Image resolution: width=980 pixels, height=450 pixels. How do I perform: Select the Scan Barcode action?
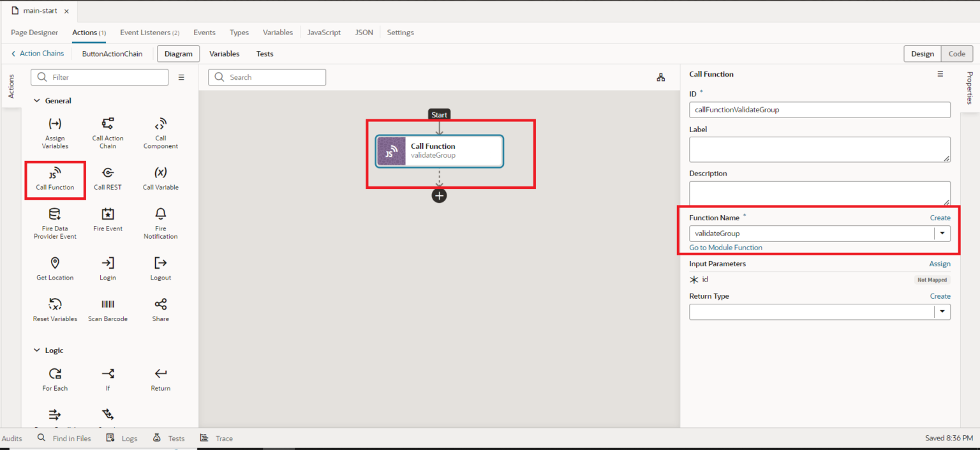click(x=107, y=308)
